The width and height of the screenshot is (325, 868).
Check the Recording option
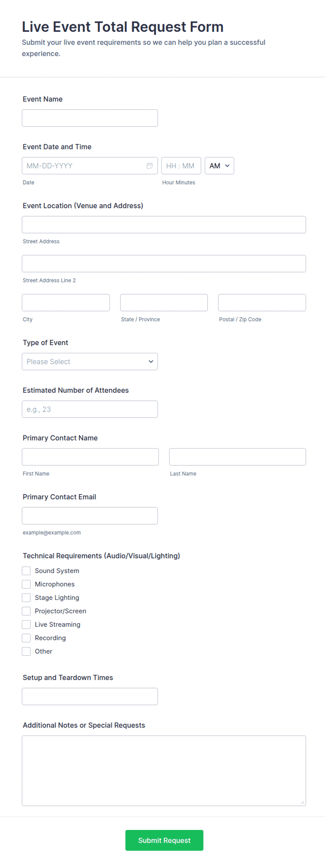(x=26, y=638)
